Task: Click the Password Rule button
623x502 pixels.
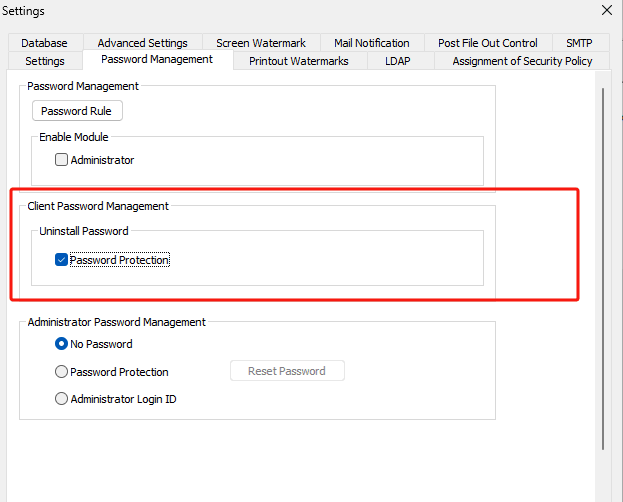Action: coord(77,111)
